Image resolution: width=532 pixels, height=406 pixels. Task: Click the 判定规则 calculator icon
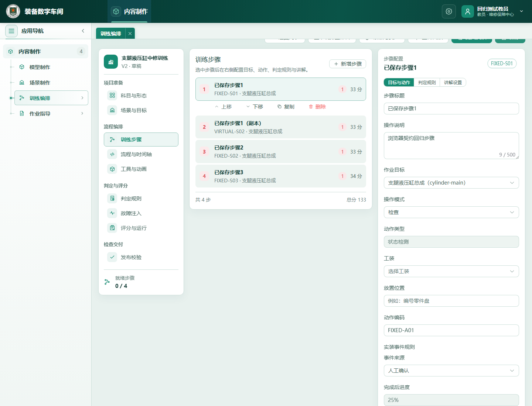pyautogui.click(x=112, y=199)
